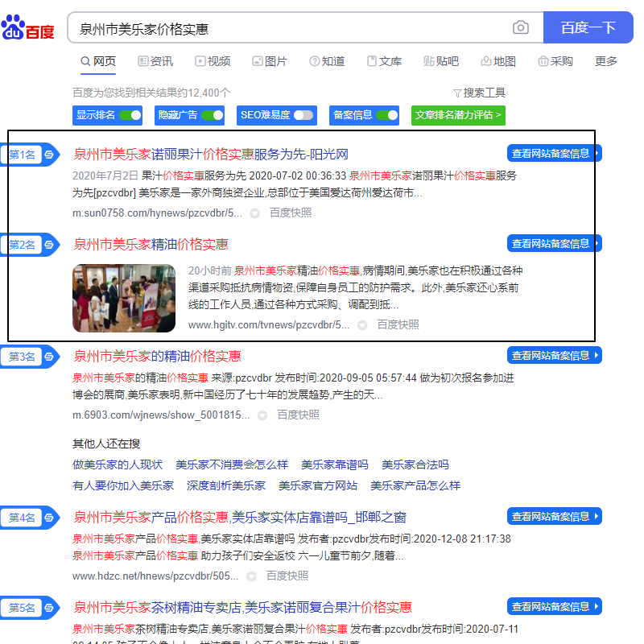Open 百度快照 for m.sun0758.com result
The height and width of the screenshot is (644, 644).
pyautogui.click(x=291, y=213)
